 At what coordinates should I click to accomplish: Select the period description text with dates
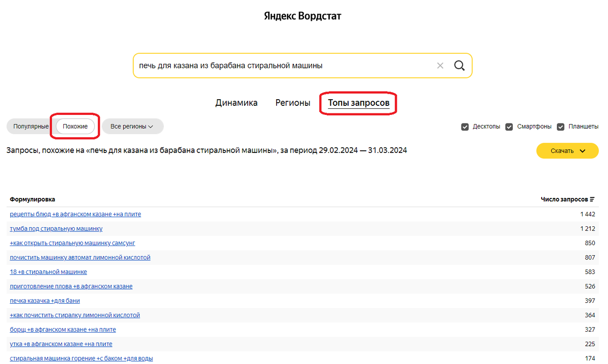(x=207, y=150)
